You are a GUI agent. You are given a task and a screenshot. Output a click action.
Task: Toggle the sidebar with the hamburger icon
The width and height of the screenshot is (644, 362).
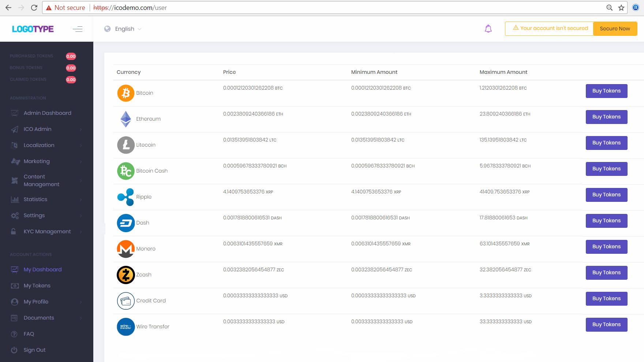coord(78,29)
